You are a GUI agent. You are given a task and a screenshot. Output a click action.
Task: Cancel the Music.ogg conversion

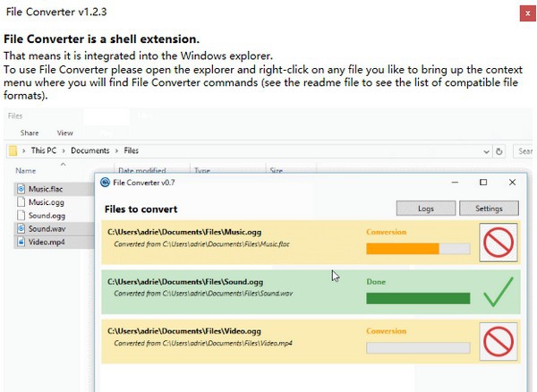[498, 243]
